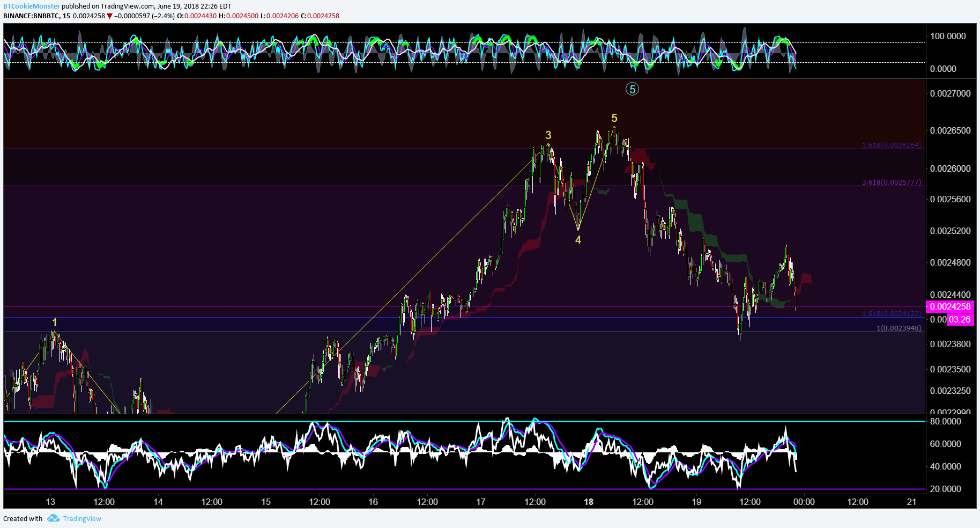The height and width of the screenshot is (528, 980).
Task: Click the 80.0000 bottom indicator scale value
Action: [945, 421]
